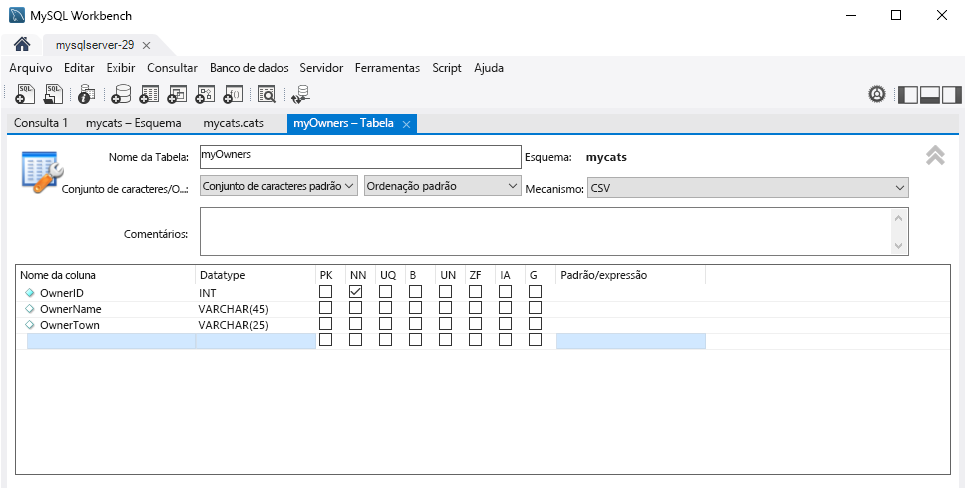Open an SQL script file icon
This screenshot has width=966, height=488.
coord(54,94)
